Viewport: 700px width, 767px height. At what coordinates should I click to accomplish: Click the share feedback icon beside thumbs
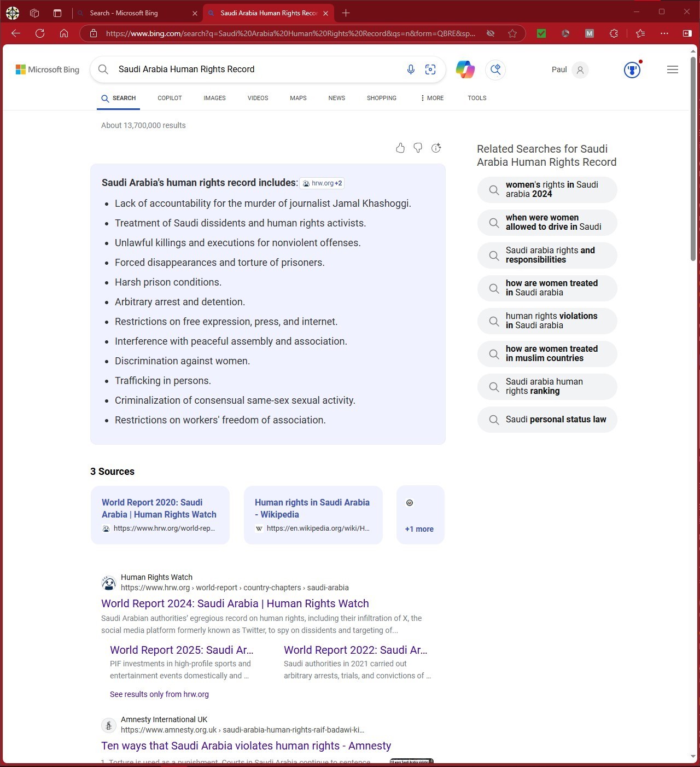pos(436,148)
